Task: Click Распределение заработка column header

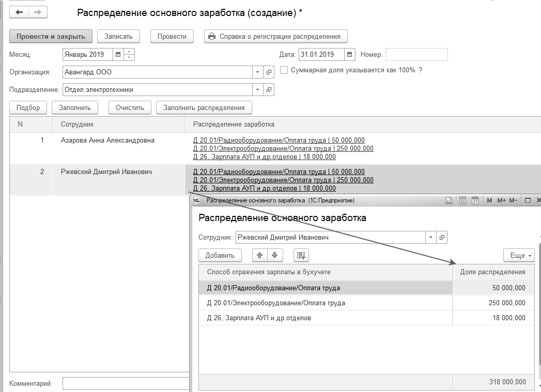Action: pyautogui.click(x=363, y=124)
